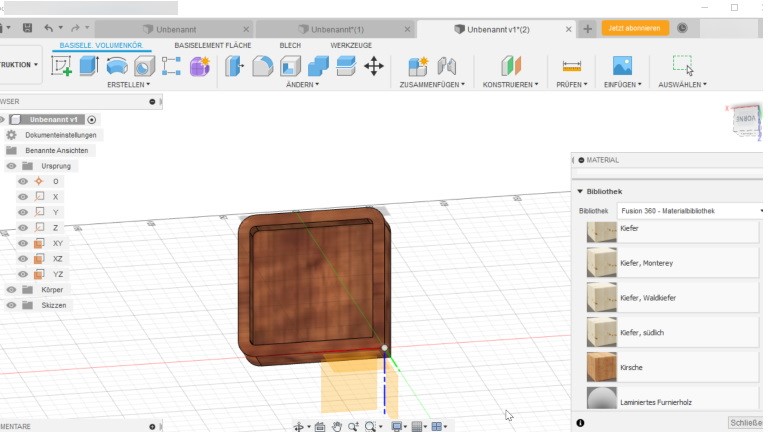Screen dimensions: 768x432
Task: Select the Kirsche material swatch
Action: pos(602,367)
